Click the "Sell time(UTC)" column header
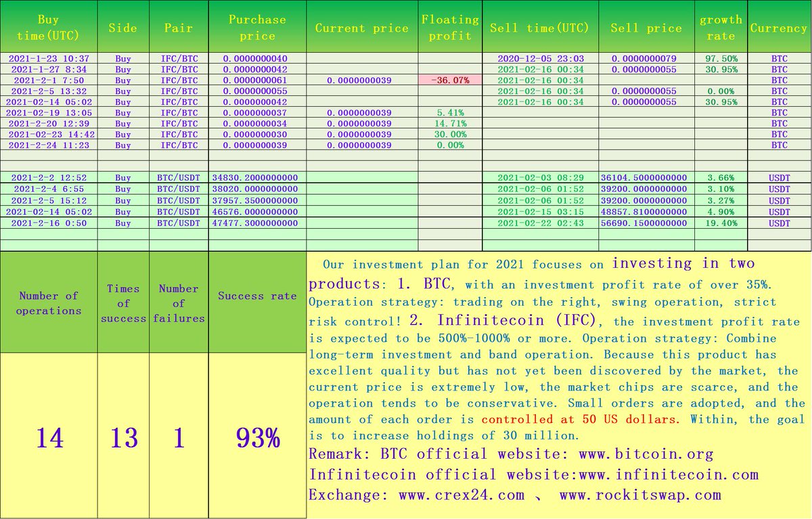 pyautogui.click(x=540, y=27)
